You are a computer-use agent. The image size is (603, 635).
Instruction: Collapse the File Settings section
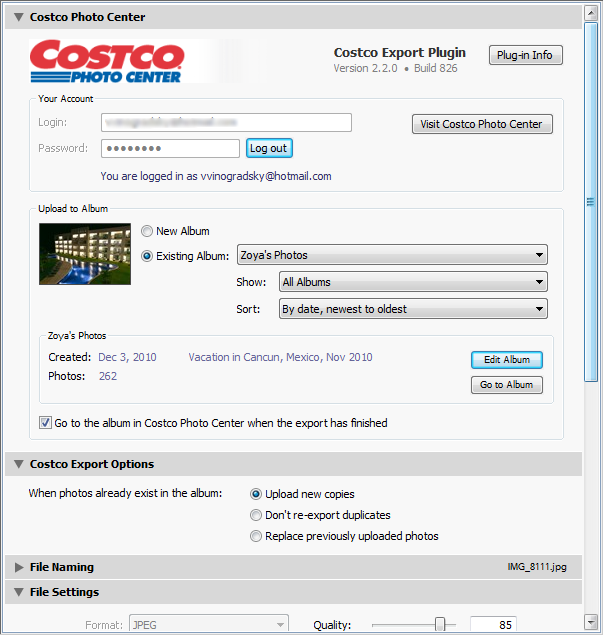pos(18,592)
